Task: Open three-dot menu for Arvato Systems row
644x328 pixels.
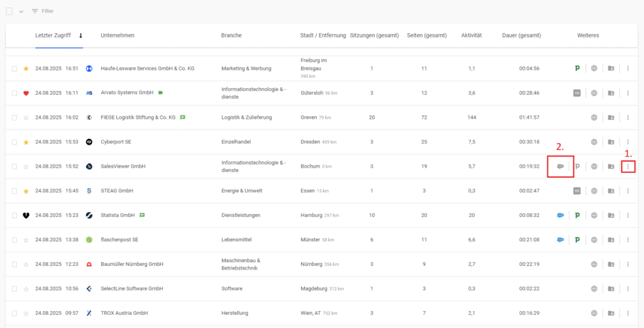Action: (628, 93)
